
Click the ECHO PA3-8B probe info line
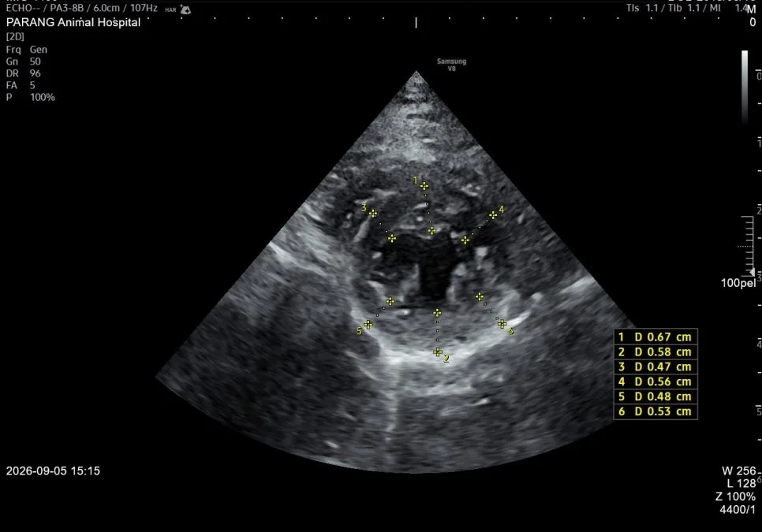tap(82, 8)
